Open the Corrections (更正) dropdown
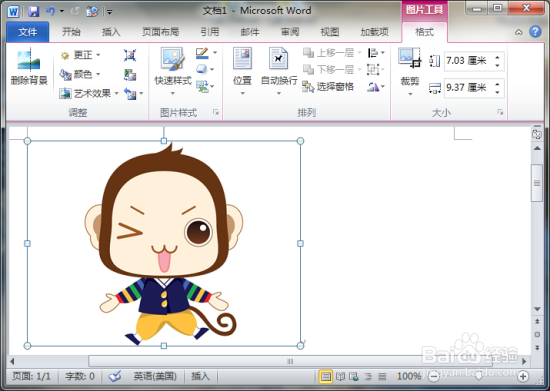This screenshot has height=391, width=550. tap(80, 55)
